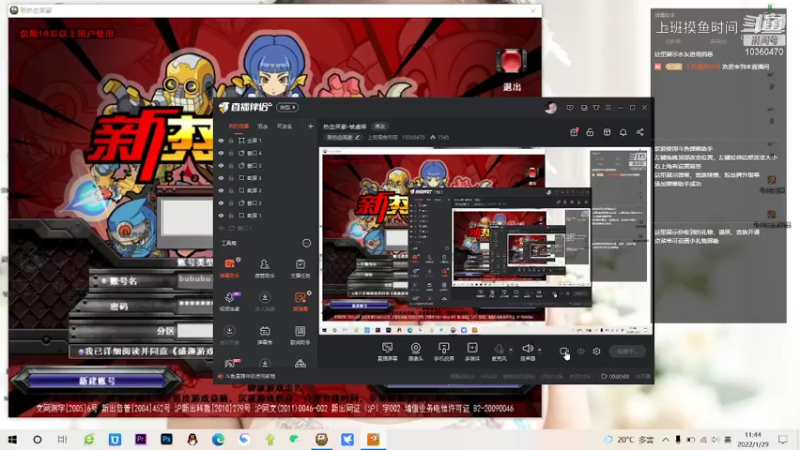The width and height of the screenshot is (800, 450).
Task: Click the 新建账号 button in game window
Action: 97,381
